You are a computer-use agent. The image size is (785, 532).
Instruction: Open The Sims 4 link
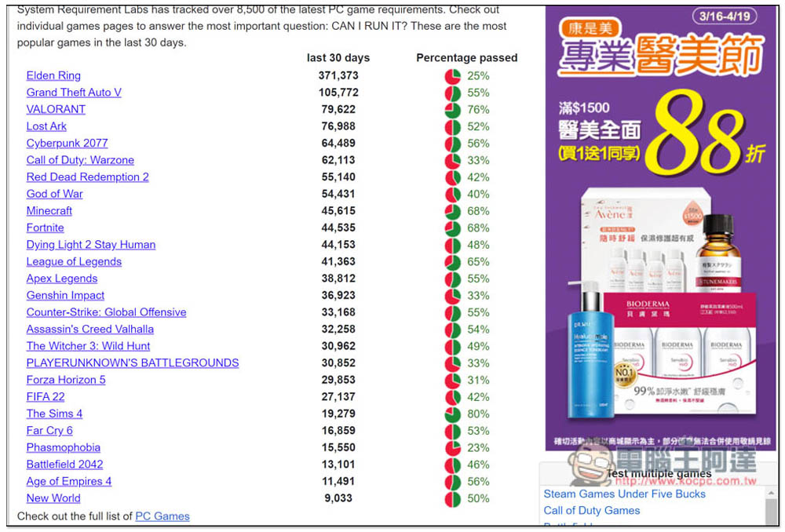55,414
